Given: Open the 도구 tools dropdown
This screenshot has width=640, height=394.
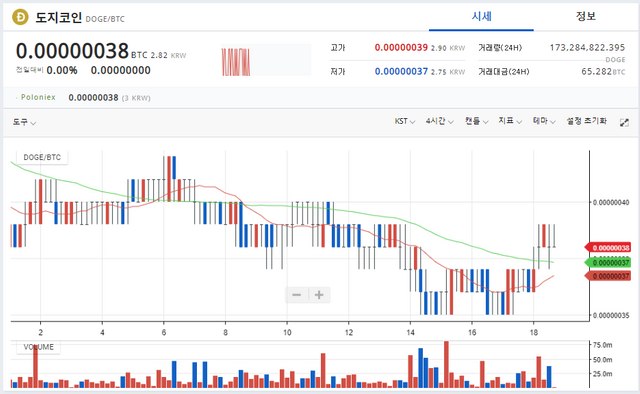Looking at the screenshot, I should [x=24, y=122].
